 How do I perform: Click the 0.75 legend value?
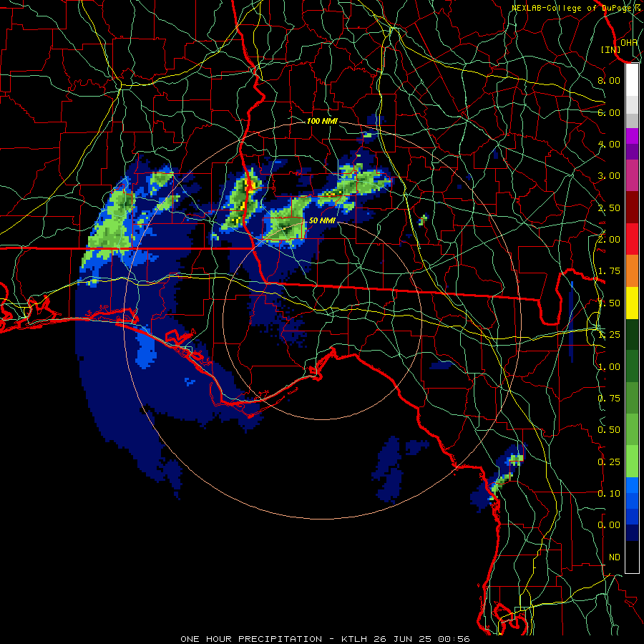[609, 399]
